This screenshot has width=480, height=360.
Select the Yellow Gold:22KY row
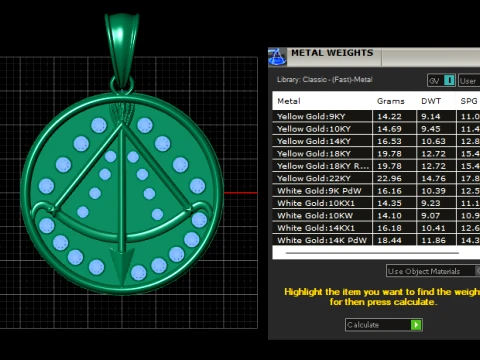click(376, 178)
